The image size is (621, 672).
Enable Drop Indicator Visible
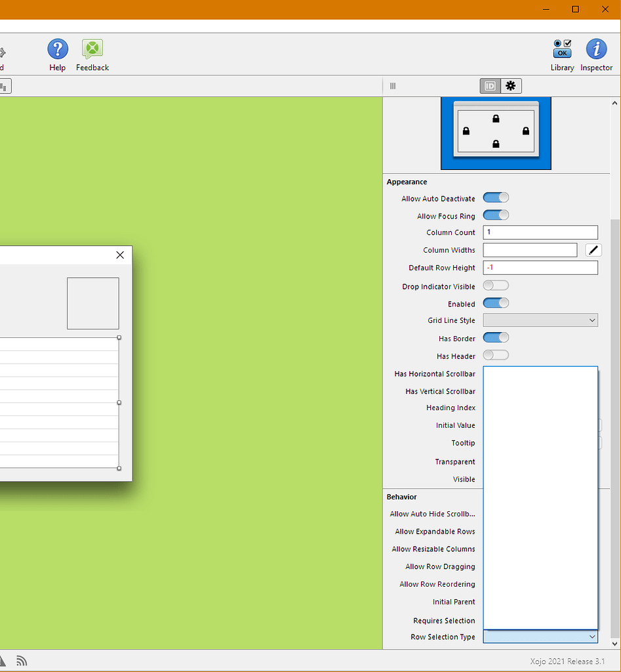tap(496, 285)
